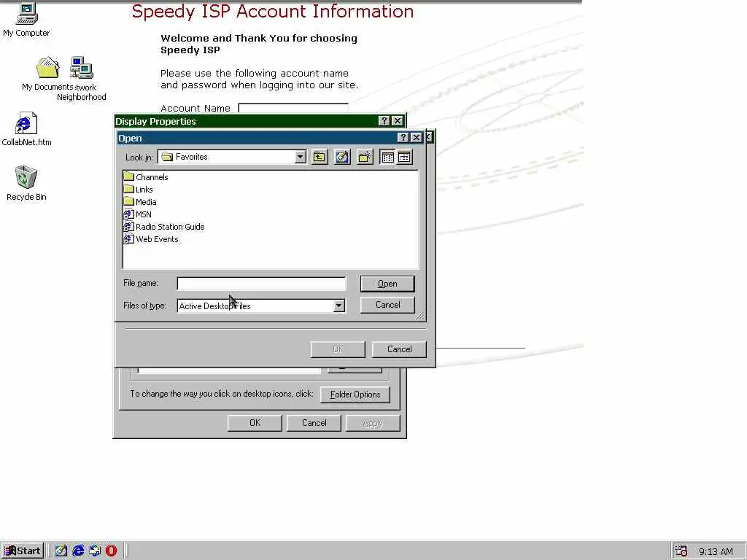The image size is (747, 560).
Task: Expand the Files of type dropdown
Action: 338,306
